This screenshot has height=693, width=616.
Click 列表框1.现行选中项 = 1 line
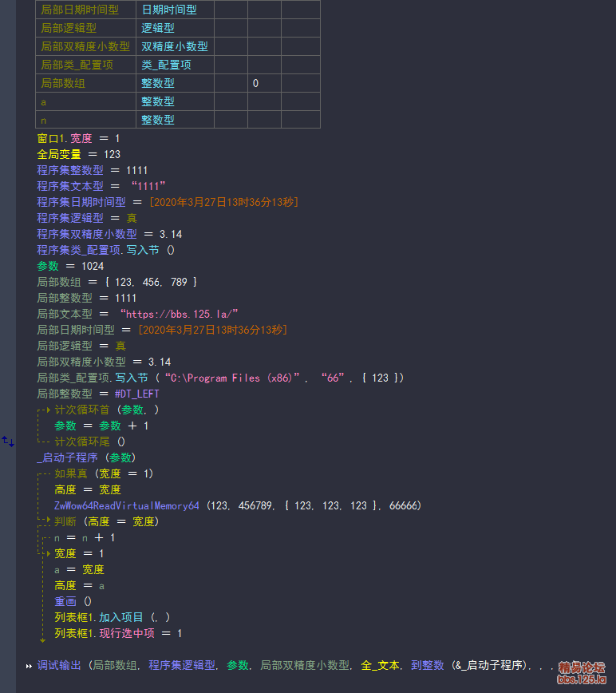[118, 633]
